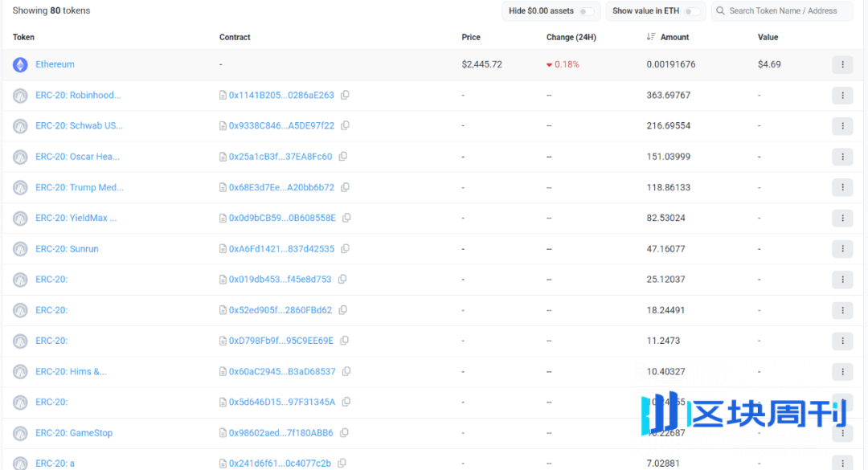Copy the Trump Med contract address

point(345,187)
